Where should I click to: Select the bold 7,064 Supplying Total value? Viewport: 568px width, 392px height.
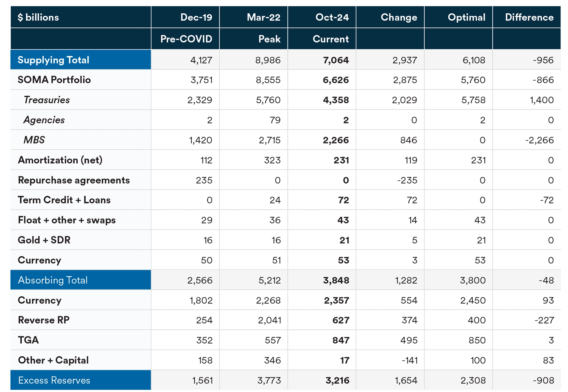pos(336,60)
